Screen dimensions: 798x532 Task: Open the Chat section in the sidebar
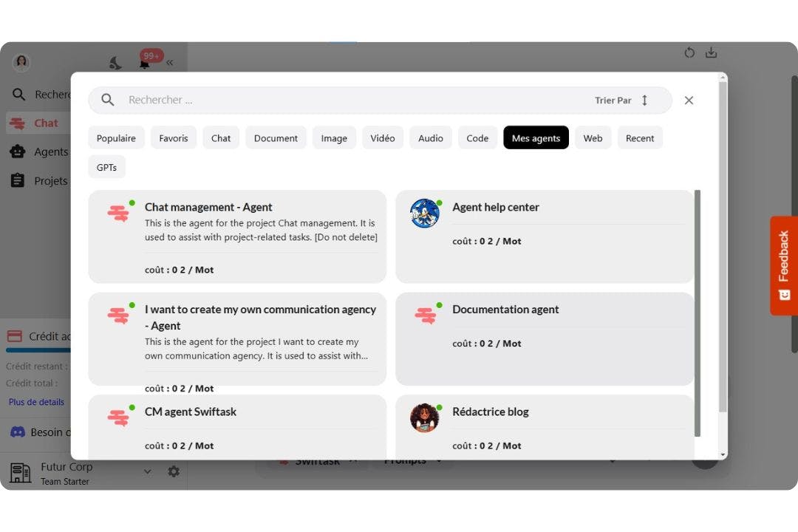44,123
